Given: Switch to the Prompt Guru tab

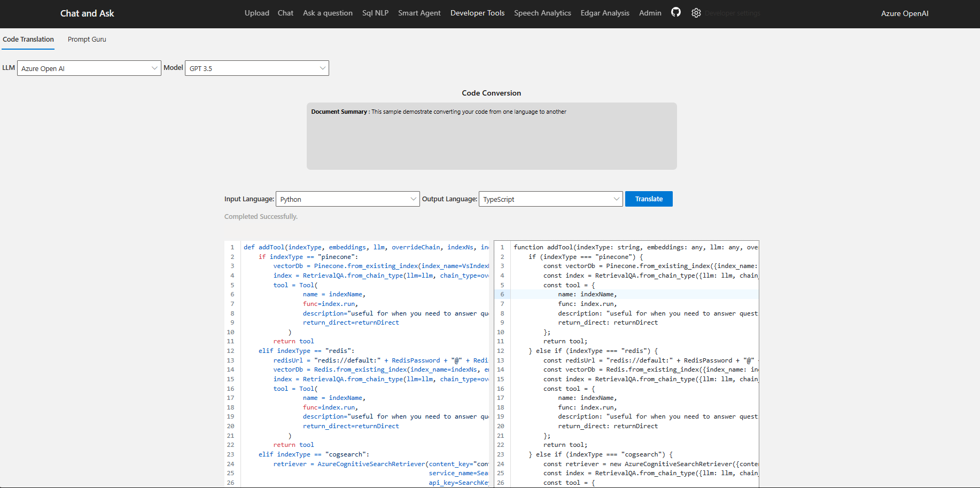Looking at the screenshot, I should pos(87,39).
